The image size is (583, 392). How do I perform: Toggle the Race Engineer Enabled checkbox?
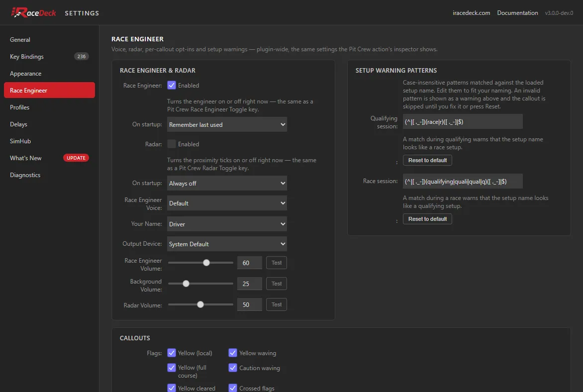(x=172, y=85)
